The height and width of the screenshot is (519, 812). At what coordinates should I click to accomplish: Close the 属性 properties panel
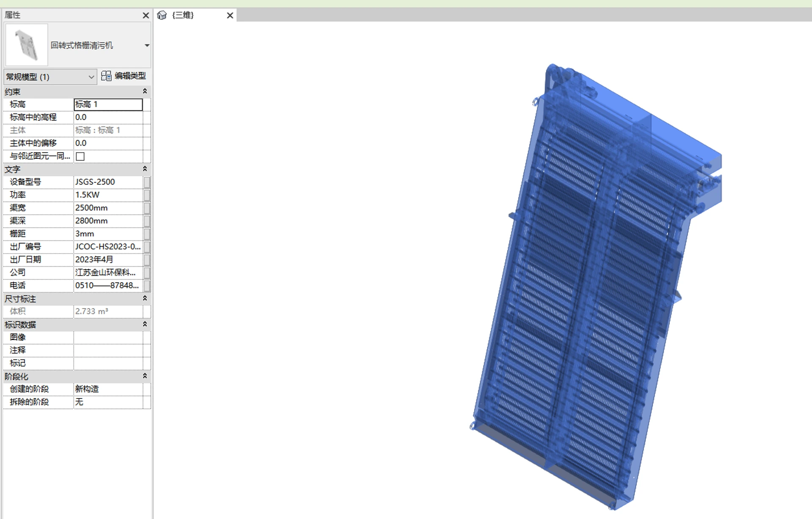coord(146,15)
